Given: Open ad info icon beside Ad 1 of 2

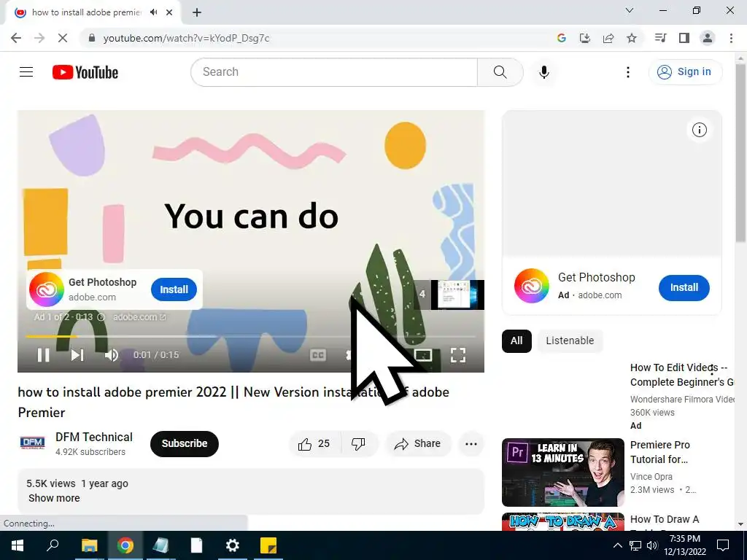Looking at the screenshot, I should coord(101,317).
